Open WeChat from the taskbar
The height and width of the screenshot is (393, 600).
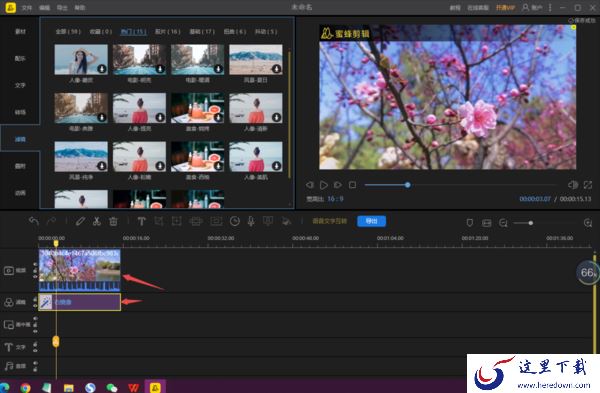tap(111, 388)
